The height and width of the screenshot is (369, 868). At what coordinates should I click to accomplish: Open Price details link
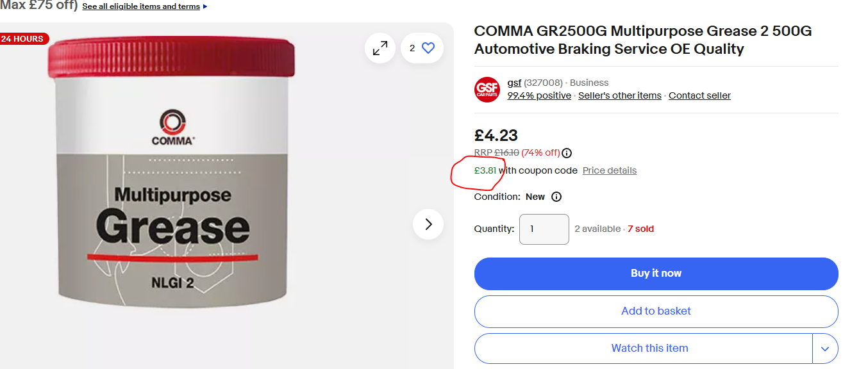click(609, 170)
